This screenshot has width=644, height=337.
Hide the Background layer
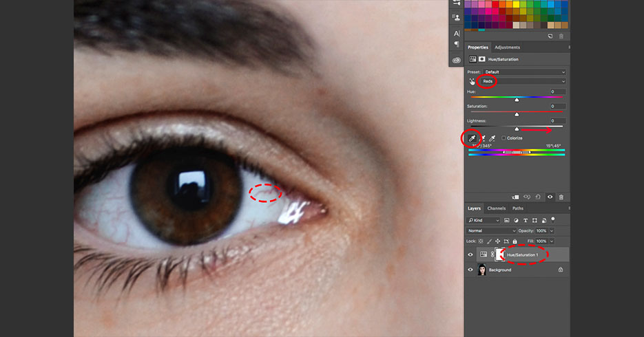click(470, 270)
